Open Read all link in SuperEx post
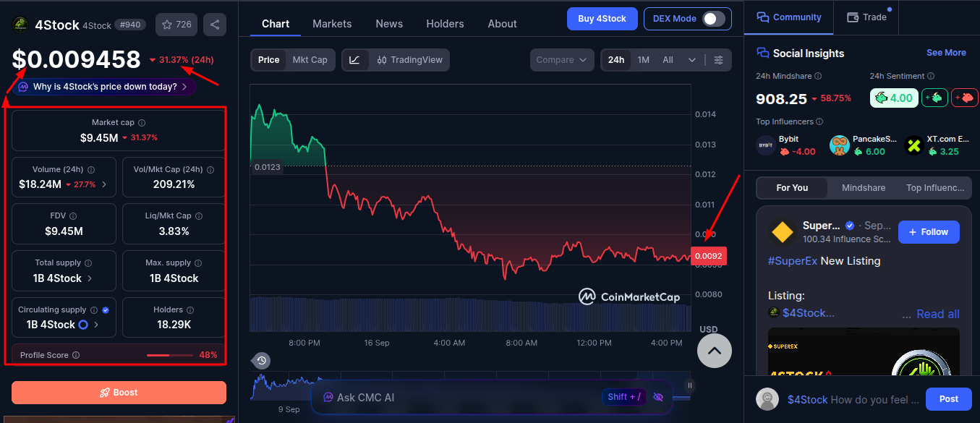 938,314
